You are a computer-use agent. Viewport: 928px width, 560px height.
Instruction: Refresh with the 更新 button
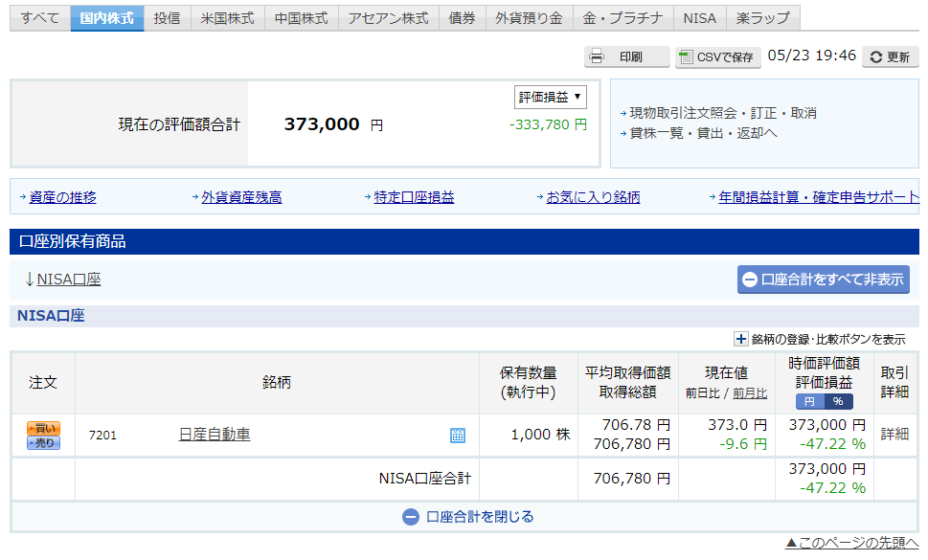click(890, 56)
